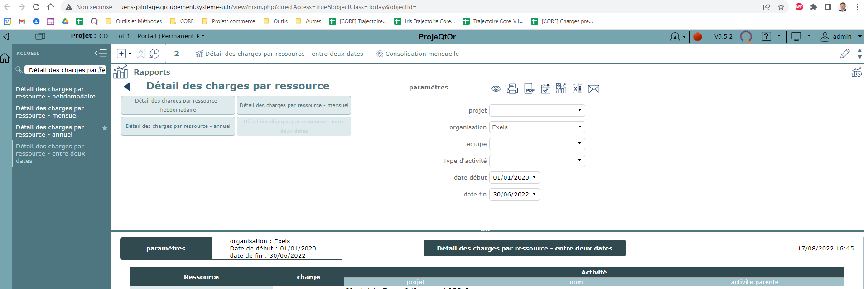This screenshot has height=289, width=868.
Task: Click the entre deux dates report button
Action: coord(294,126)
